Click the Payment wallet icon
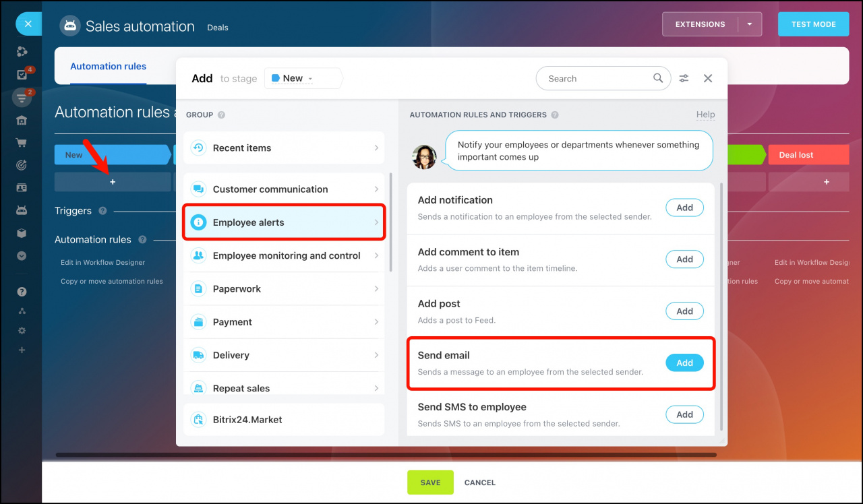Screen dimensions: 863x504 point(198,322)
